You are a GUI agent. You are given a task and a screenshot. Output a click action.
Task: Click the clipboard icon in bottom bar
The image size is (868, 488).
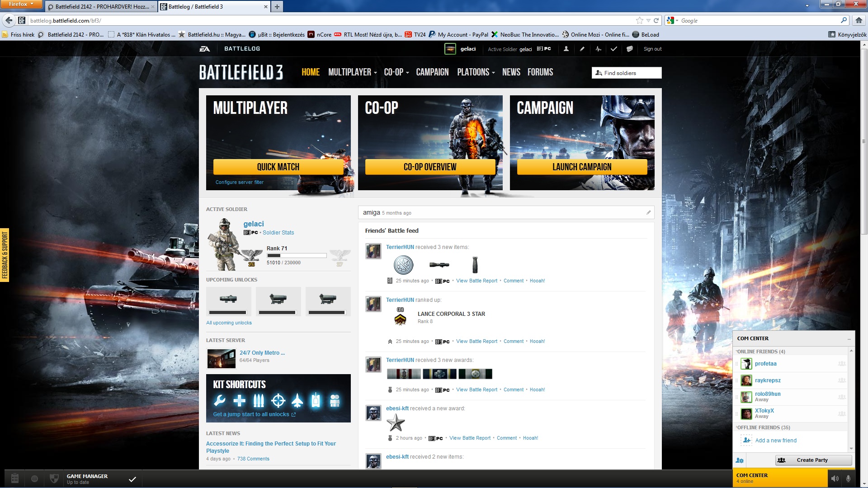(x=14, y=479)
